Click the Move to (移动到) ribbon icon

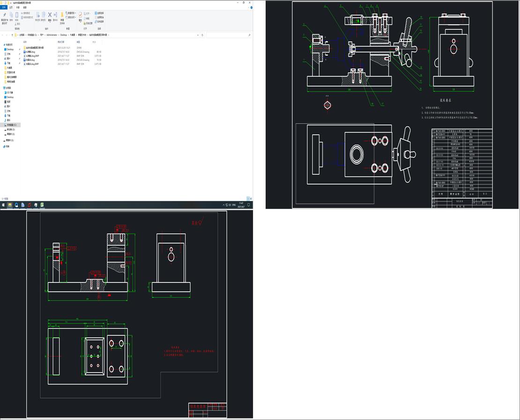37,16
